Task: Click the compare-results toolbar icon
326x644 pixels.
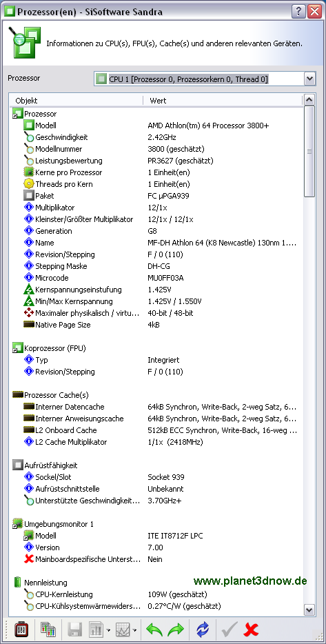Action: (48, 630)
